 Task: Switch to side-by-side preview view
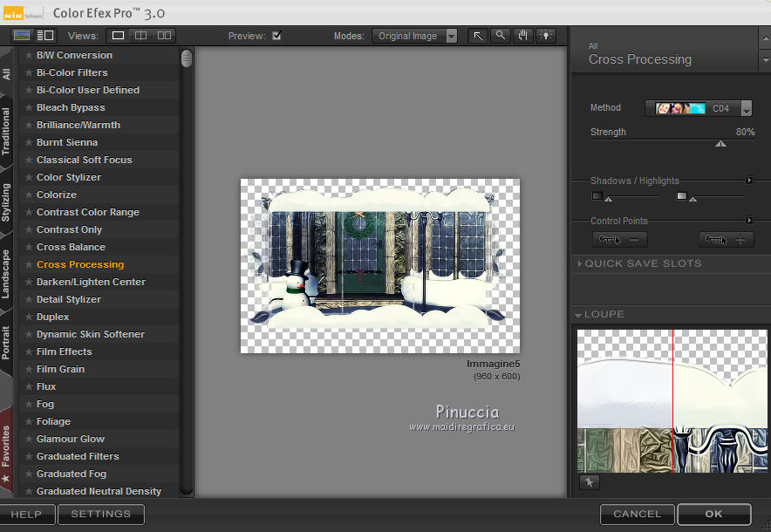pyautogui.click(x=164, y=36)
